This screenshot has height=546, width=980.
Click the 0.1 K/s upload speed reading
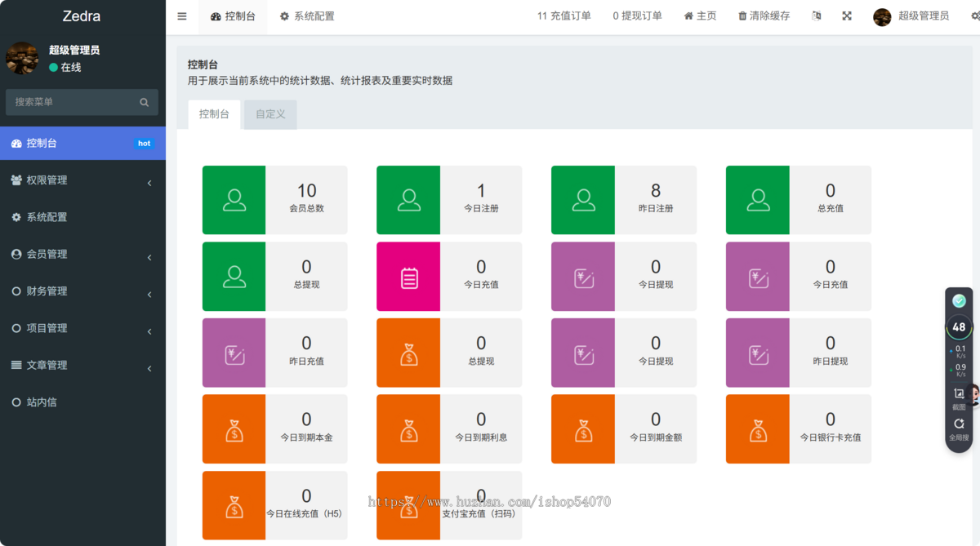click(960, 352)
